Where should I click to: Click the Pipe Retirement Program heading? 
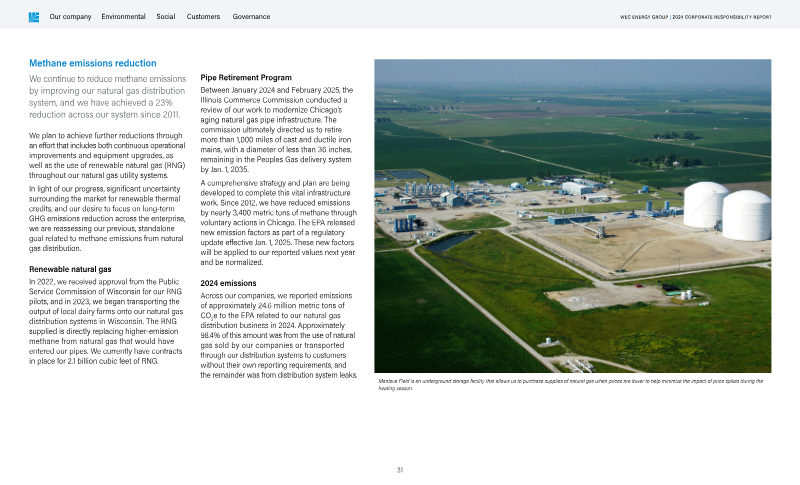tap(246, 77)
